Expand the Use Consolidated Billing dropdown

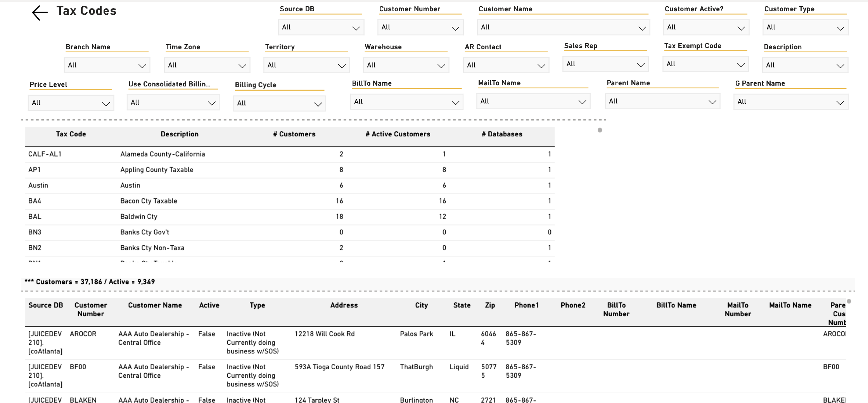click(173, 102)
